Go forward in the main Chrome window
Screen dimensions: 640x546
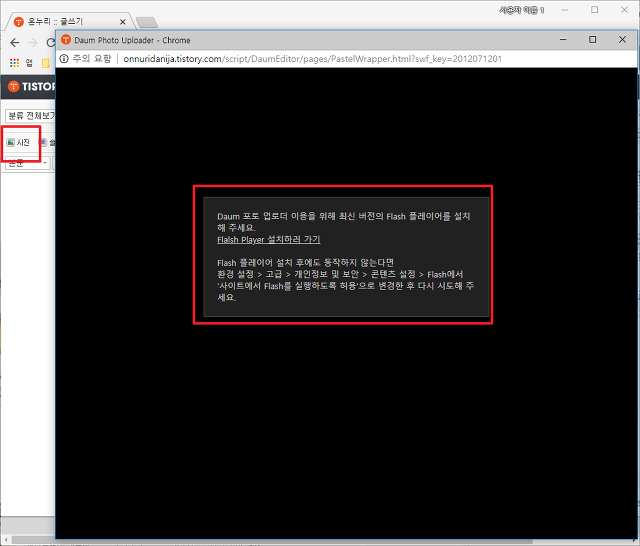point(33,42)
